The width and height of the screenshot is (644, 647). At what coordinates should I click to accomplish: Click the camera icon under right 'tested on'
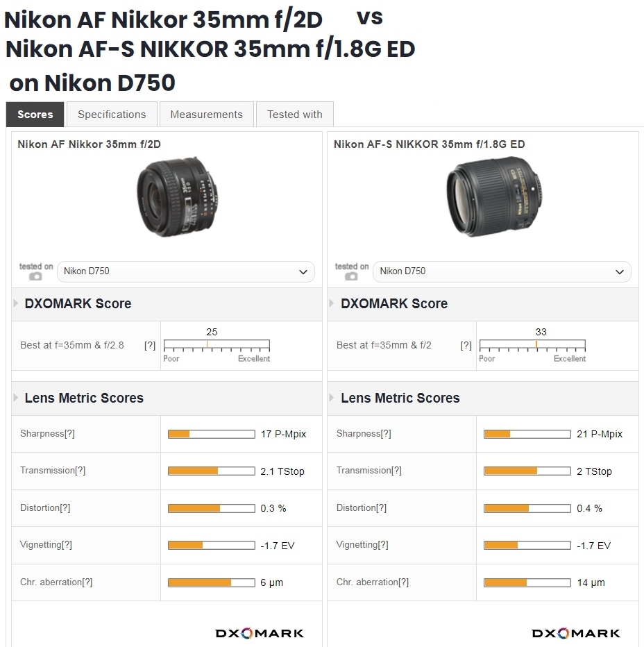[x=351, y=276]
